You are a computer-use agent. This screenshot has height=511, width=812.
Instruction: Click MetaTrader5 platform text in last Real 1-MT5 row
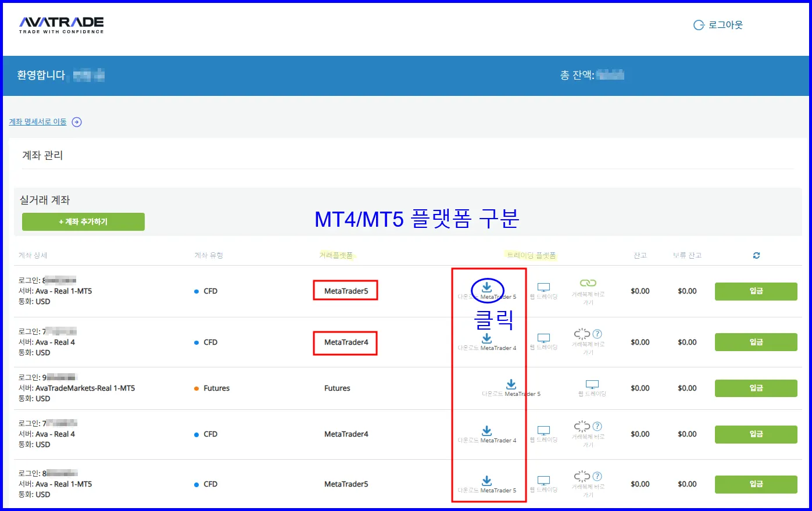(x=346, y=484)
